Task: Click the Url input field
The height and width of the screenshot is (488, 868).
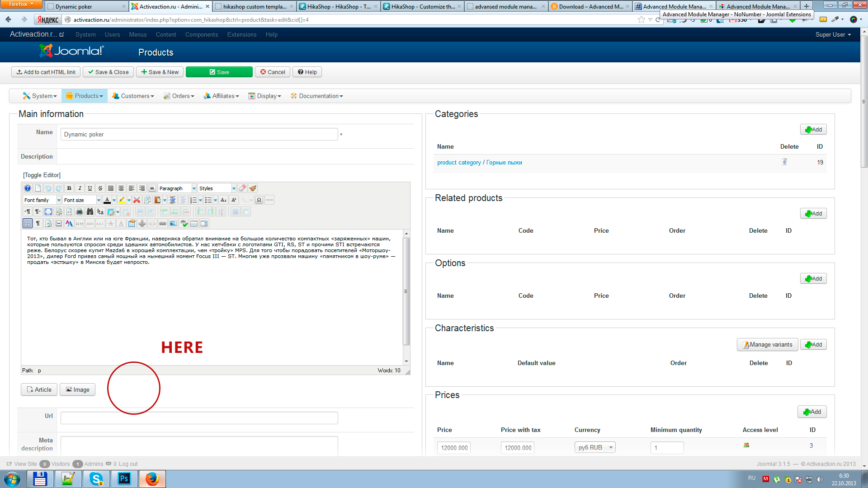Action: click(199, 418)
